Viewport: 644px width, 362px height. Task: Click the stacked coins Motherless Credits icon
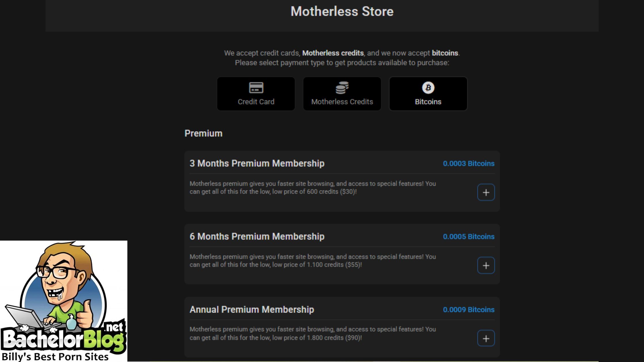click(342, 88)
